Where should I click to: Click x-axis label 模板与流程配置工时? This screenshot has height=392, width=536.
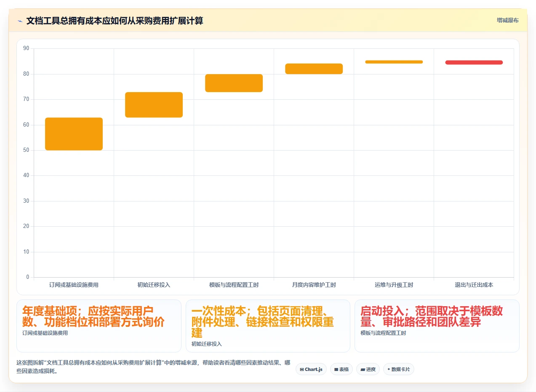click(234, 285)
